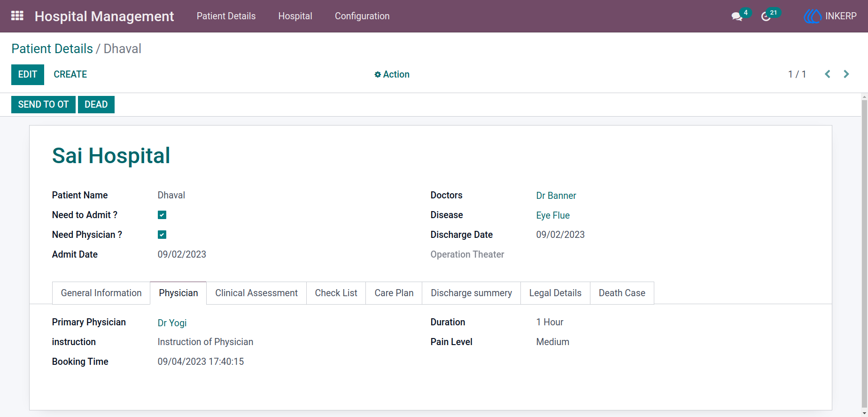Go to the next record arrow
The width and height of the screenshot is (868, 417).
click(846, 74)
